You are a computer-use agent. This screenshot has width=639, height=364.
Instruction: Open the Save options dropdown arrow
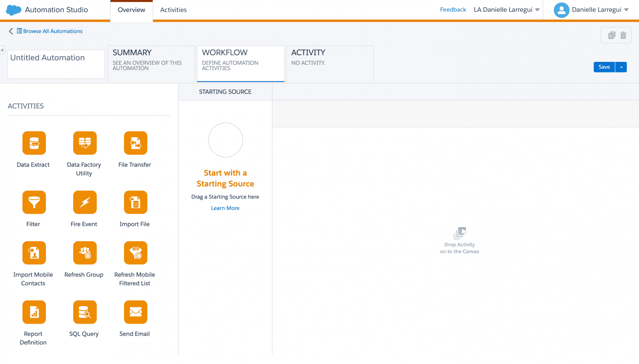621,67
